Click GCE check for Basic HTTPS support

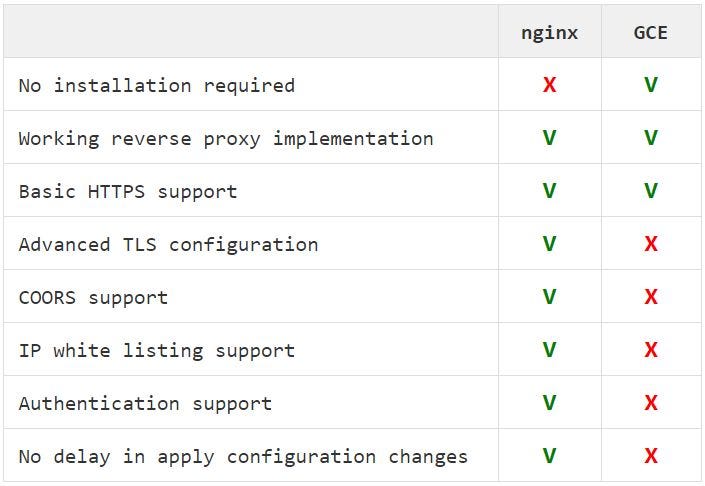(x=651, y=191)
